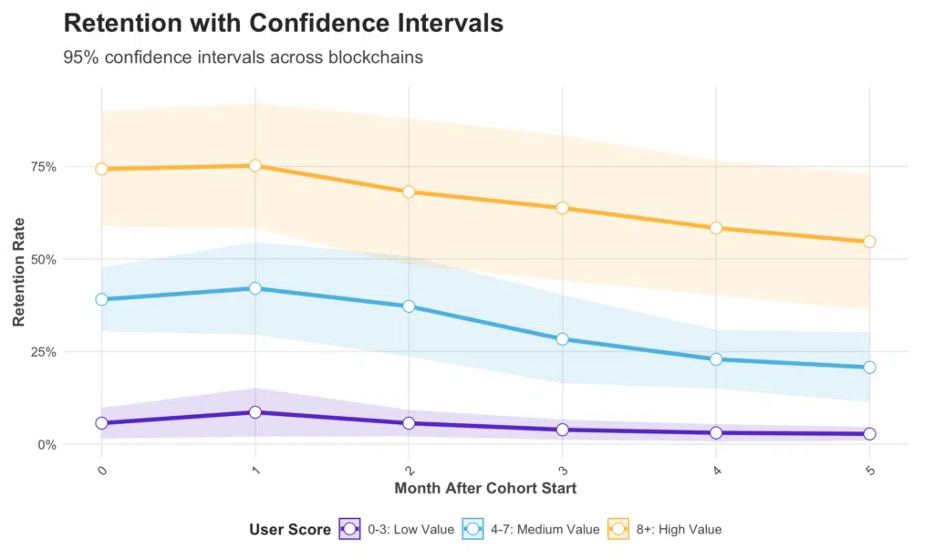This screenshot has width=934, height=560.
Task: Click the '0-3: Low Value' legend text
Action: [411, 530]
